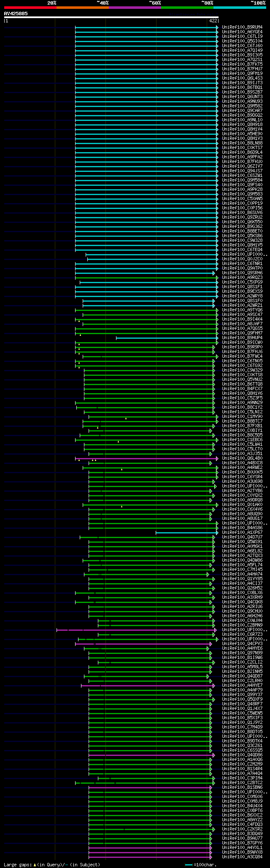Open hit UniRef100_A0M6K1
Screen dimensions: 270x868
(242, 547)
